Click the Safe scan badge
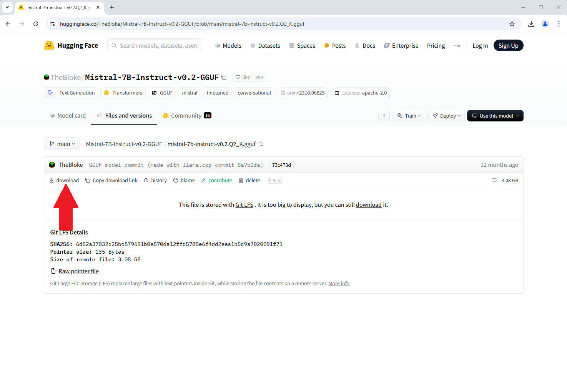Screen dimensions: 567x392 click(x=274, y=180)
